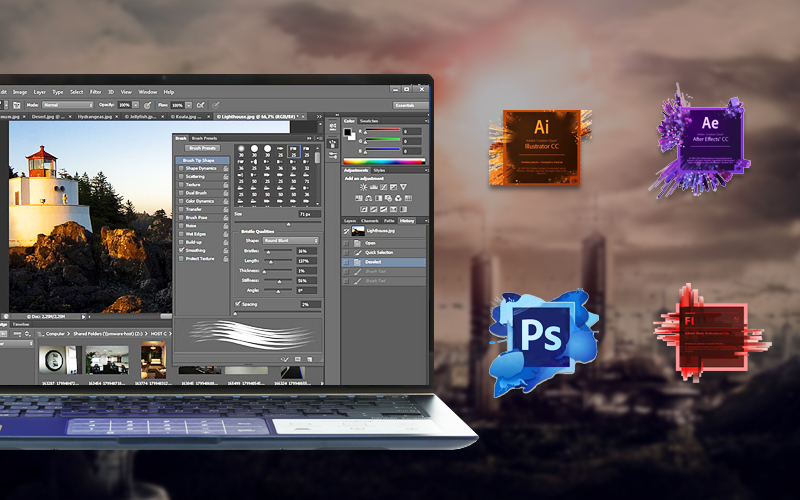Select the Quick Selection history state
800x500 pixels.
[x=384, y=252]
